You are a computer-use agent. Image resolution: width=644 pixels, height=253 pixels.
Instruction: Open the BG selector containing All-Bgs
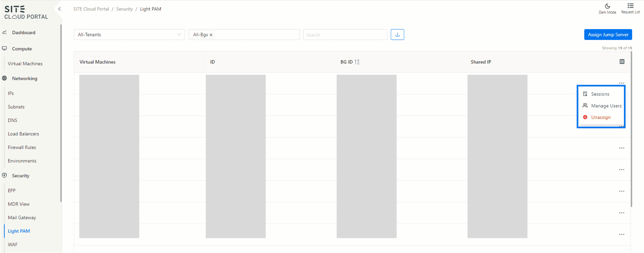click(256, 35)
